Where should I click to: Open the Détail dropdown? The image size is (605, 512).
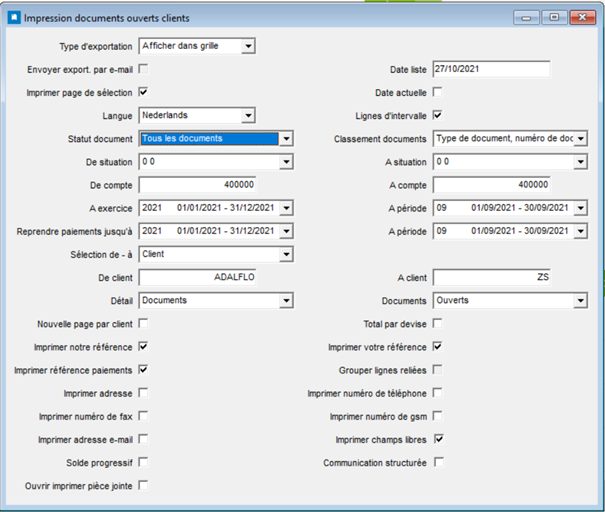coord(286,301)
